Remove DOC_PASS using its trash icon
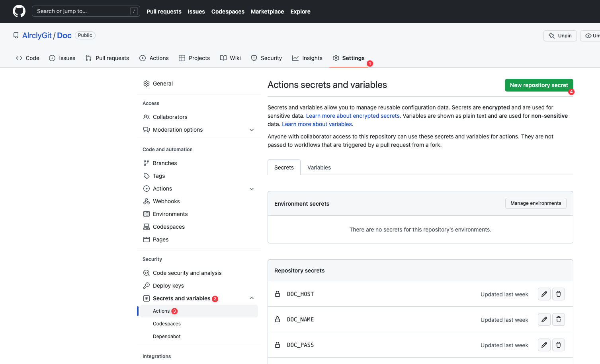This screenshot has width=600, height=364. pyautogui.click(x=558, y=345)
